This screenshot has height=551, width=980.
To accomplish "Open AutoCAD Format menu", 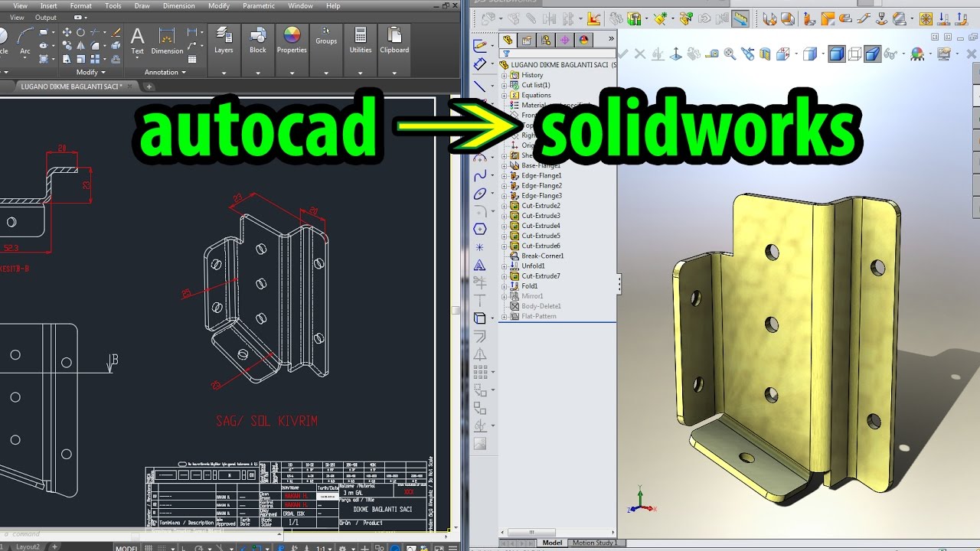I will click(81, 5).
